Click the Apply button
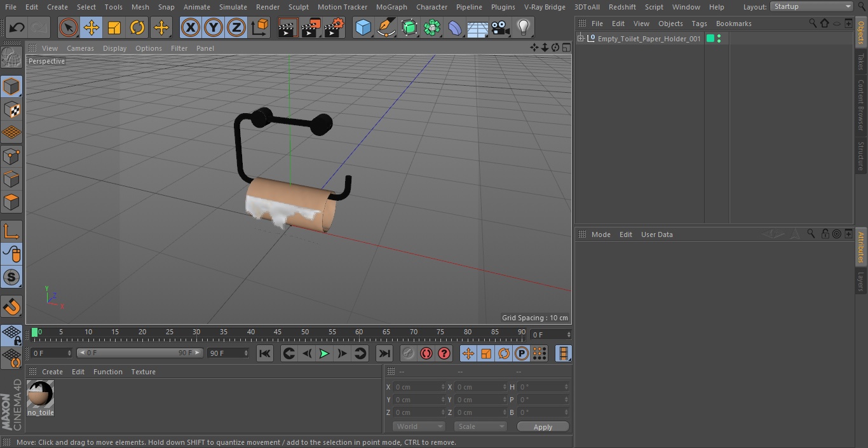Screen dimensions: 868x448 (543, 426)
